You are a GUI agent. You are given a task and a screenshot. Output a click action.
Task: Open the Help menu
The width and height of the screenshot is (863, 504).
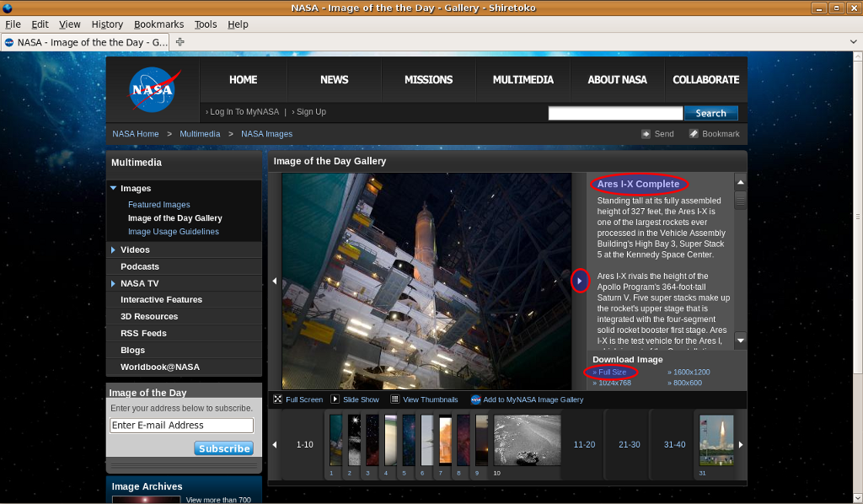point(238,24)
